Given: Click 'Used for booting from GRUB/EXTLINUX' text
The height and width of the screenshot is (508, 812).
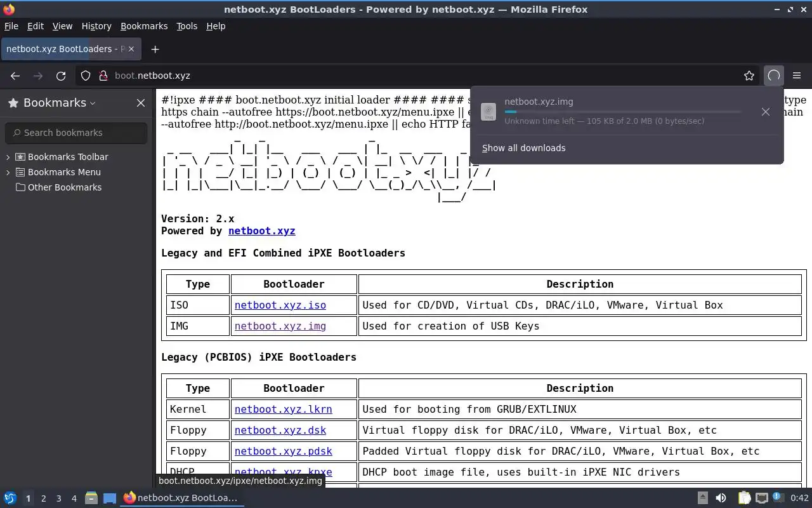Looking at the screenshot, I should point(469,409).
